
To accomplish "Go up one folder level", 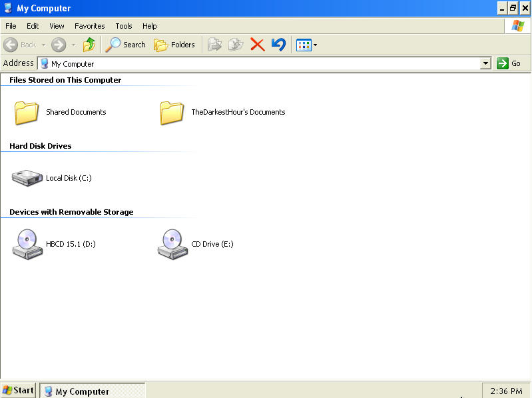I will [89, 45].
